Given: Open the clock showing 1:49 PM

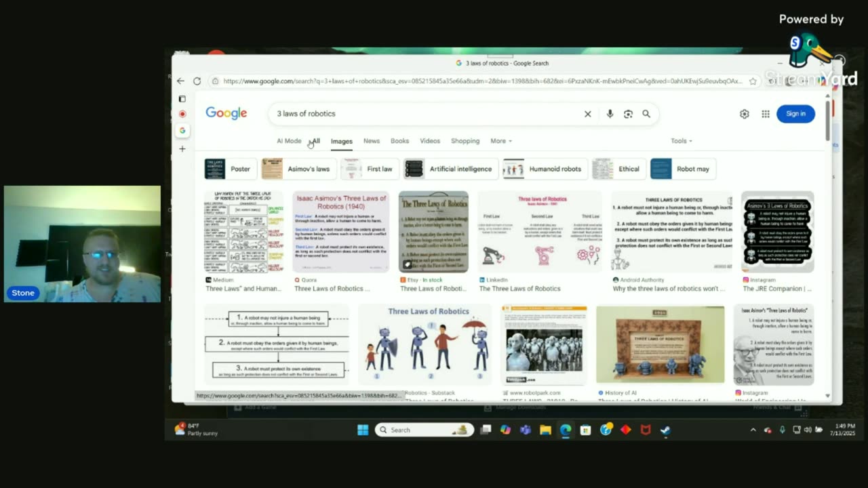Looking at the screenshot, I should pos(844,430).
